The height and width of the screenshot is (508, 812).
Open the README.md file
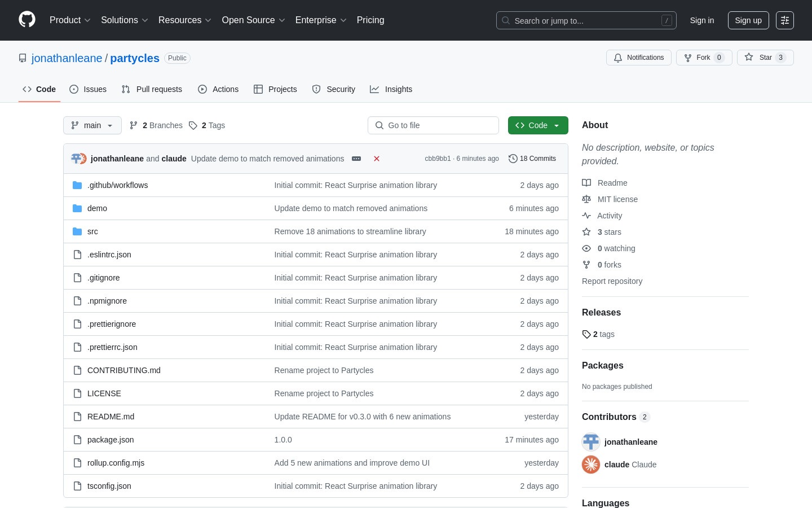(x=111, y=417)
